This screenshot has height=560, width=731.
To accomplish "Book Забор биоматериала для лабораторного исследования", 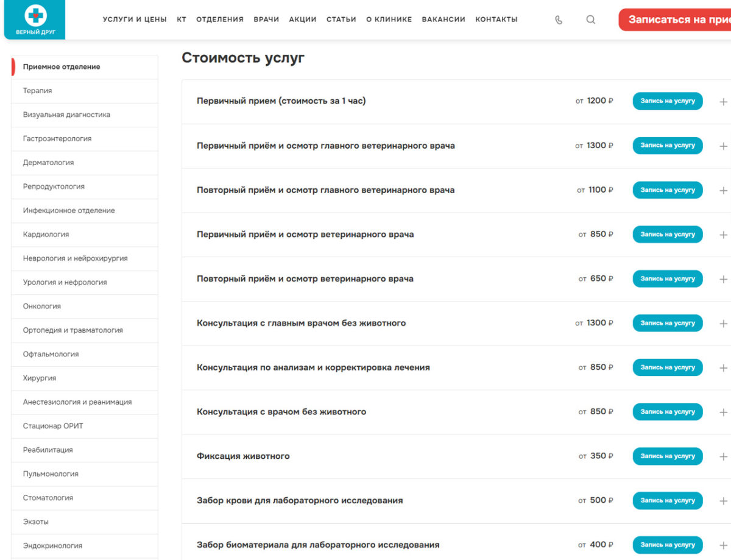I will coord(668,545).
